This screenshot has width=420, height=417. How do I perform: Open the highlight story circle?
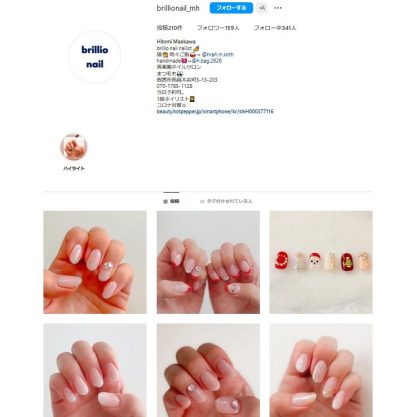(74, 147)
